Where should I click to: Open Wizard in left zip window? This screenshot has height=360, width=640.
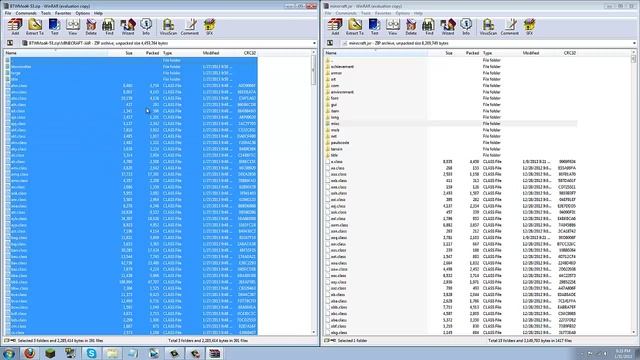[128, 27]
